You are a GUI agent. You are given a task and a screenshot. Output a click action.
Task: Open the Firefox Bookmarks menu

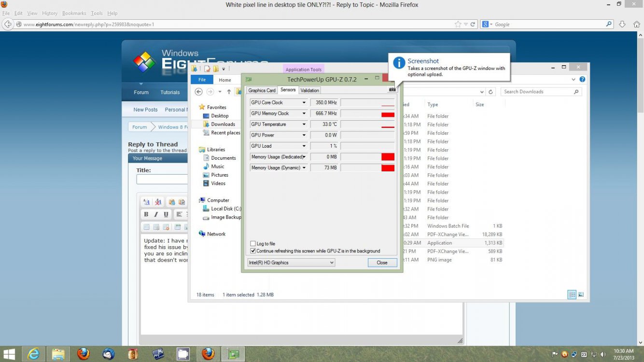pos(74,13)
